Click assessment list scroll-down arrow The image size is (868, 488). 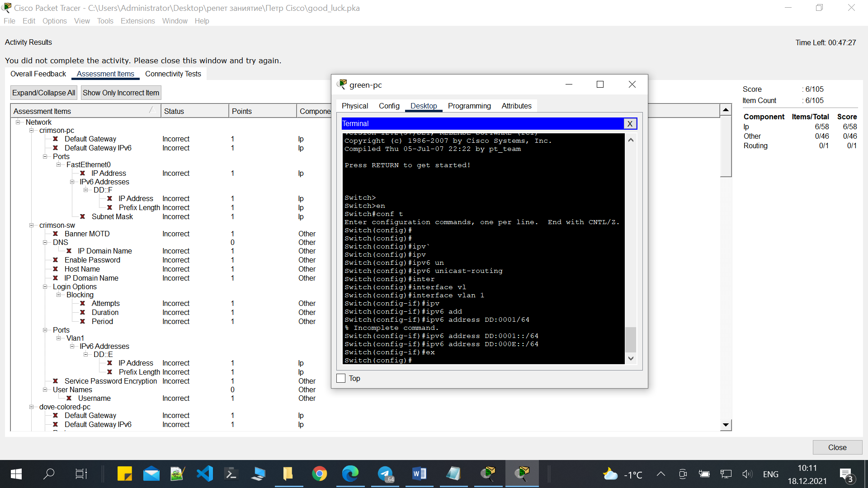726,425
